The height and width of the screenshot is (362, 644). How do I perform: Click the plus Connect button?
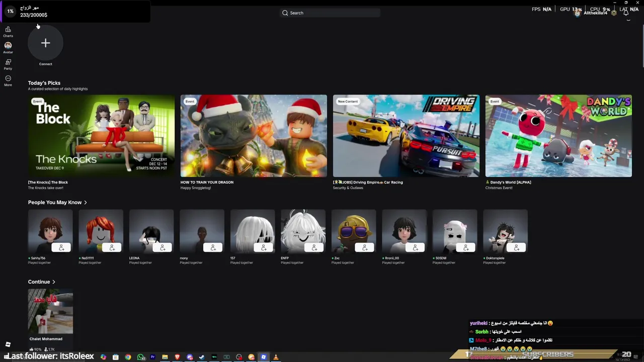pyautogui.click(x=45, y=43)
